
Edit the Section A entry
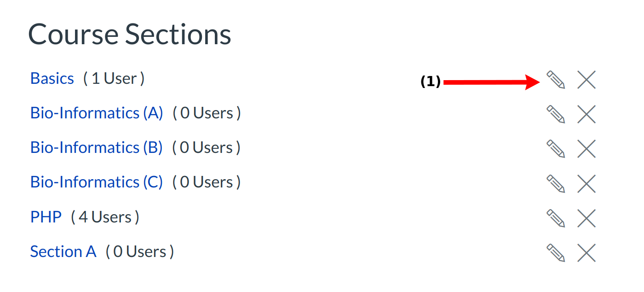point(556,253)
